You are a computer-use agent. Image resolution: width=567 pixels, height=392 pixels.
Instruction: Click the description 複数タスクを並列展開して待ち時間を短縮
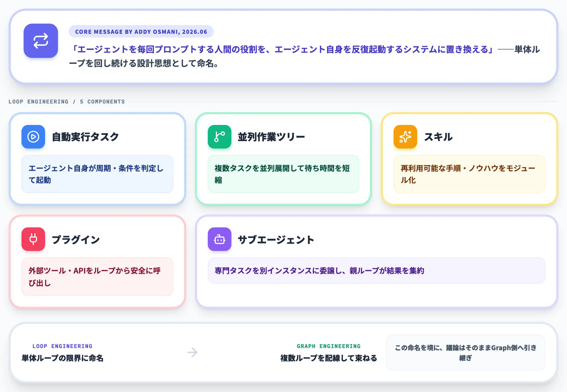point(283,174)
